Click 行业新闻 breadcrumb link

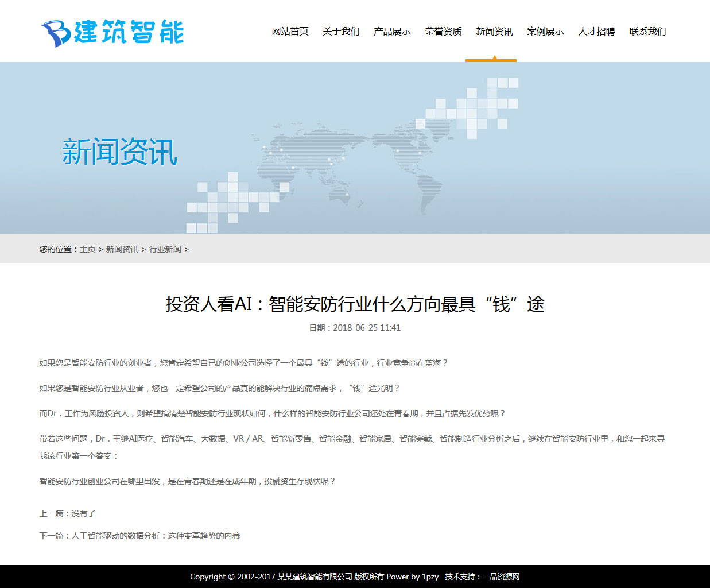pos(165,249)
